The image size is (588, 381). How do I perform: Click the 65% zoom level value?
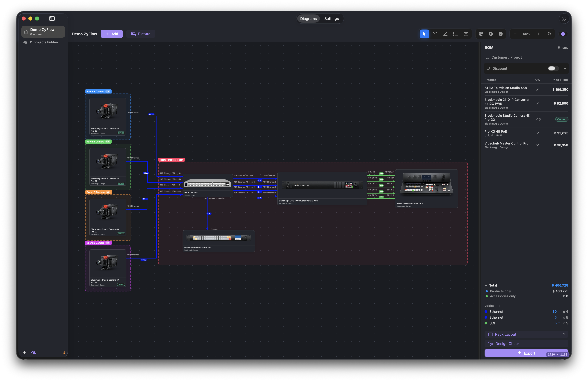[x=526, y=34]
